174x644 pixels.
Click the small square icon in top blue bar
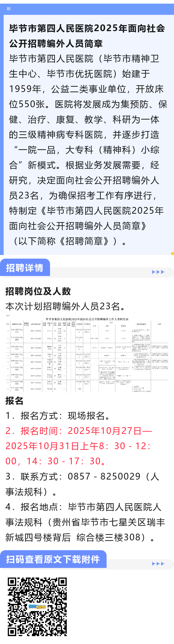(8, 9)
